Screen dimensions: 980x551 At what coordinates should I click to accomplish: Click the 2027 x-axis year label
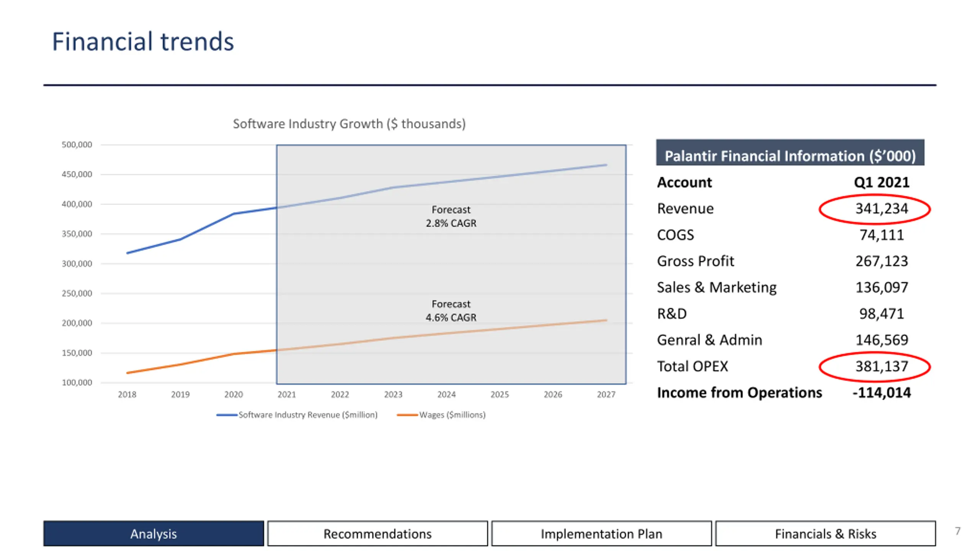606,395
